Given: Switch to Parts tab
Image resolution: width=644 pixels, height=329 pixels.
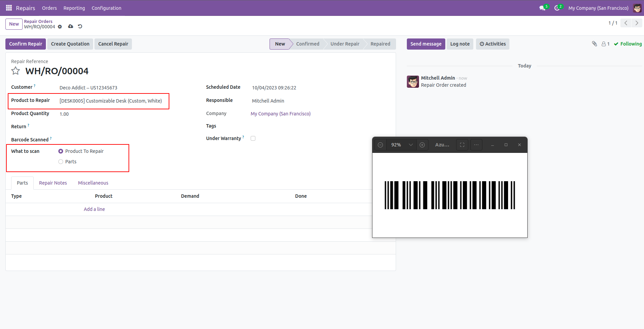Looking at the screenshot, I should click(22, 183).
